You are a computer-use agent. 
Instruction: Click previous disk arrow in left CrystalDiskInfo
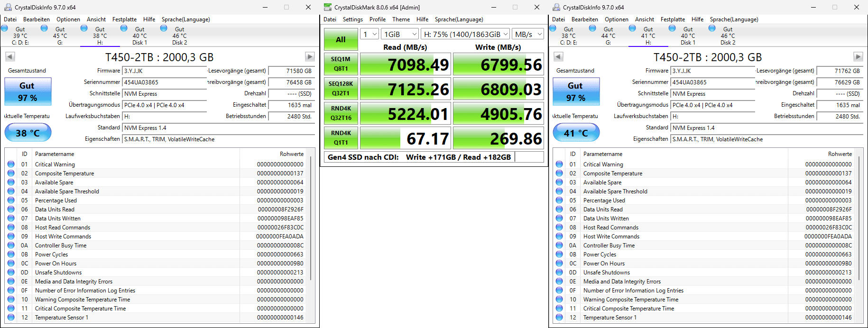(10, 57)
